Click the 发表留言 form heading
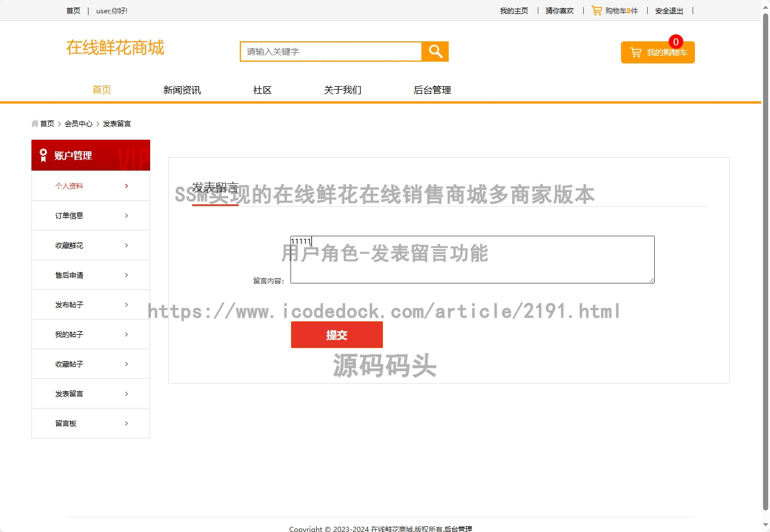Viewport: 770px width, 532px height. tap(215, 187)
